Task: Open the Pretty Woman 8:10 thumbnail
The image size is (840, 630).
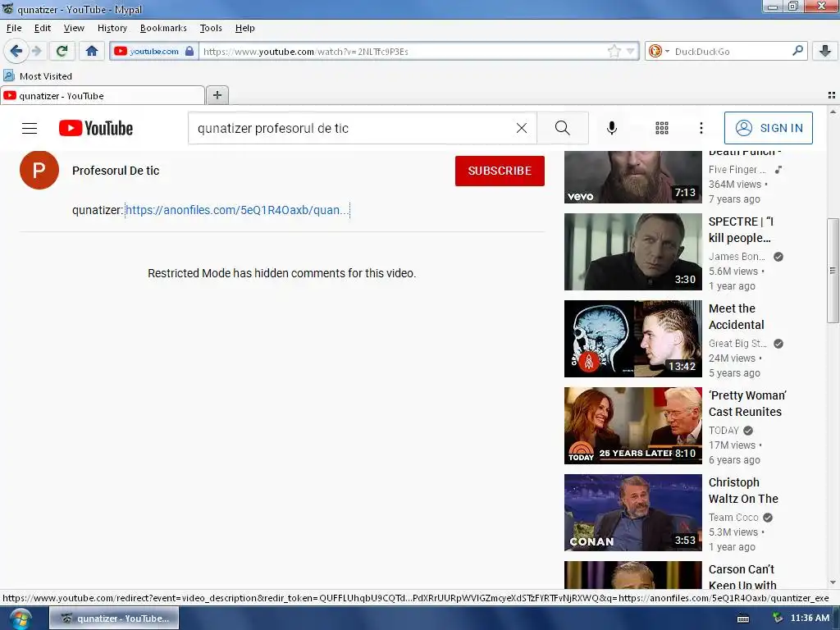Action: [x=632, y=426]
